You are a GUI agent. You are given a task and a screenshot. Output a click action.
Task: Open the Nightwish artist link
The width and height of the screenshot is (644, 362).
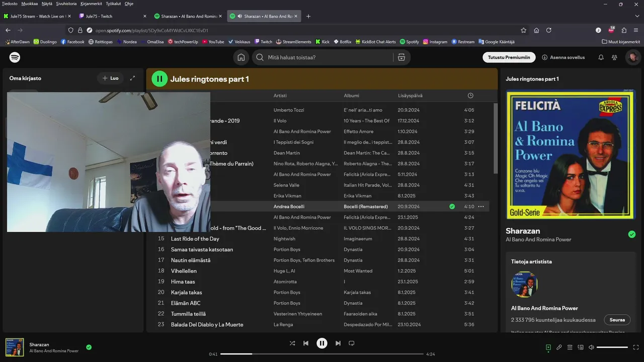284,239
